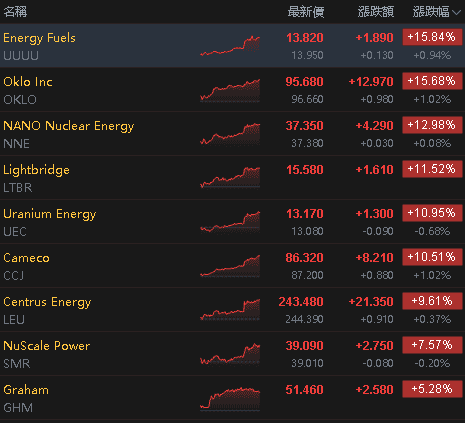Click the +5.28% badge for Graham

click(432, 389)
